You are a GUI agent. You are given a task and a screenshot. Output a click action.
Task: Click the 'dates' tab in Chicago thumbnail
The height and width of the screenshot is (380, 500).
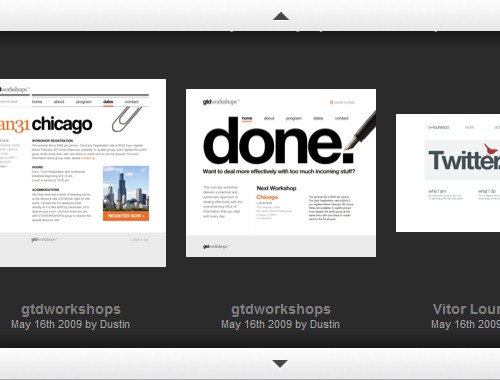pos(108,102)
